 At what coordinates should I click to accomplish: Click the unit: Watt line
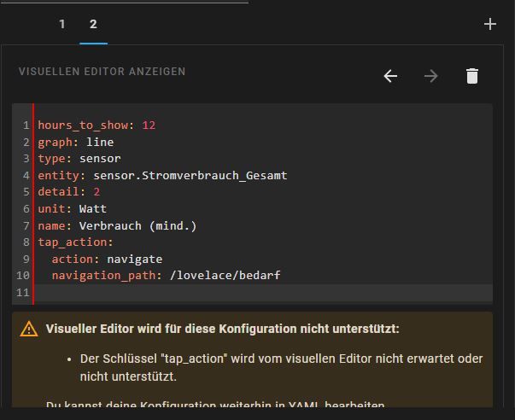pyautogui.click(x=72, y=209)
